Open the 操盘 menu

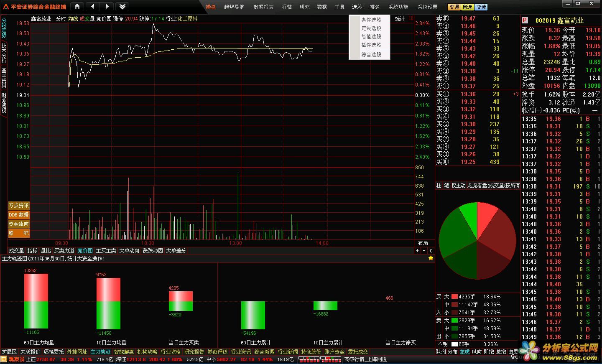[x=211, y=7]
